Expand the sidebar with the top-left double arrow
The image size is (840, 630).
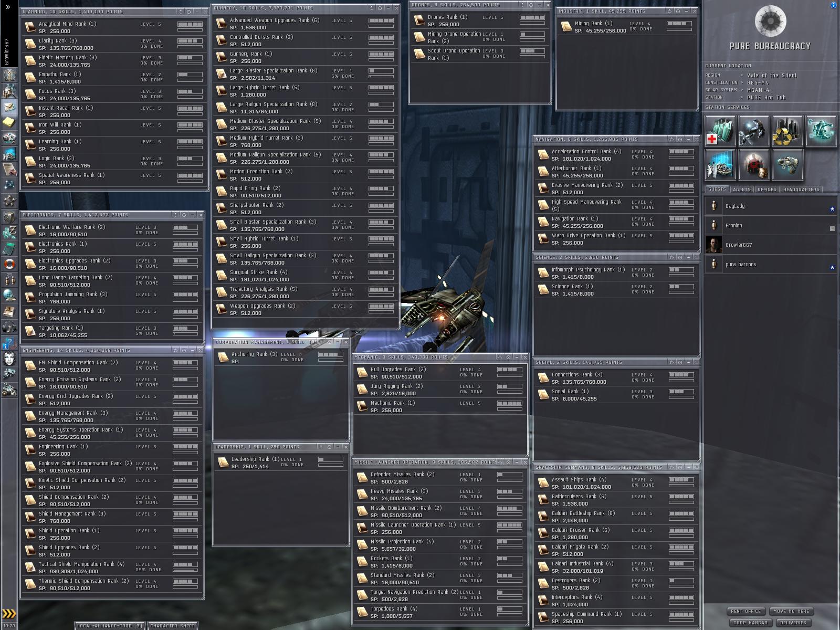pyautogui.click(x=8, y=7)
